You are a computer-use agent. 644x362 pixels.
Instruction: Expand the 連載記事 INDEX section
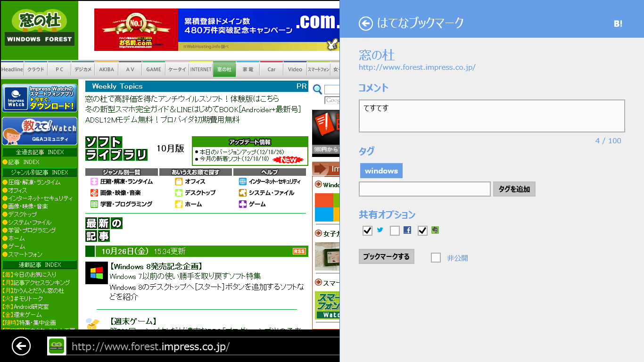point(40,264)
